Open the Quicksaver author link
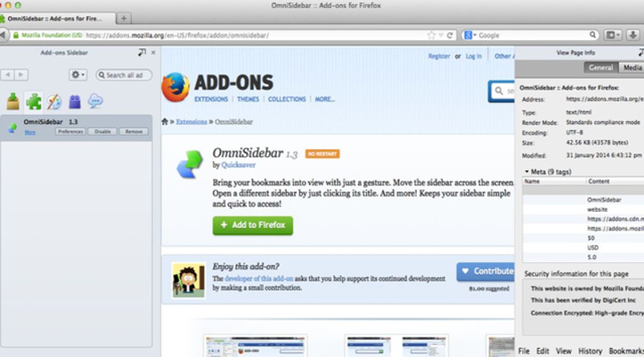The width and height of the screenshot is (644, 357). [x=238, y=165]
